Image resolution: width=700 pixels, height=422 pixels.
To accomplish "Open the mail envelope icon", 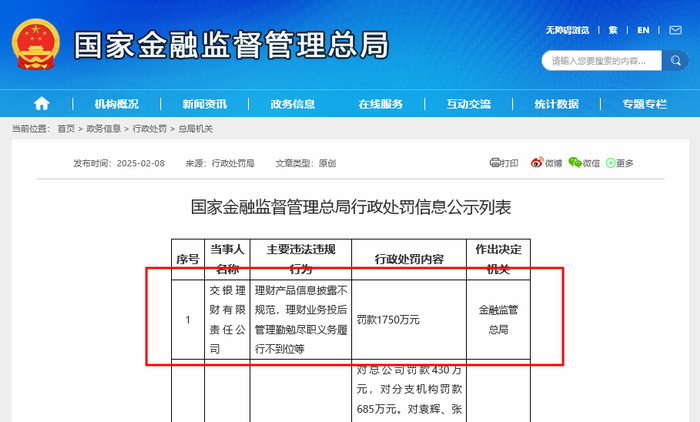I will tap(675, 30).
